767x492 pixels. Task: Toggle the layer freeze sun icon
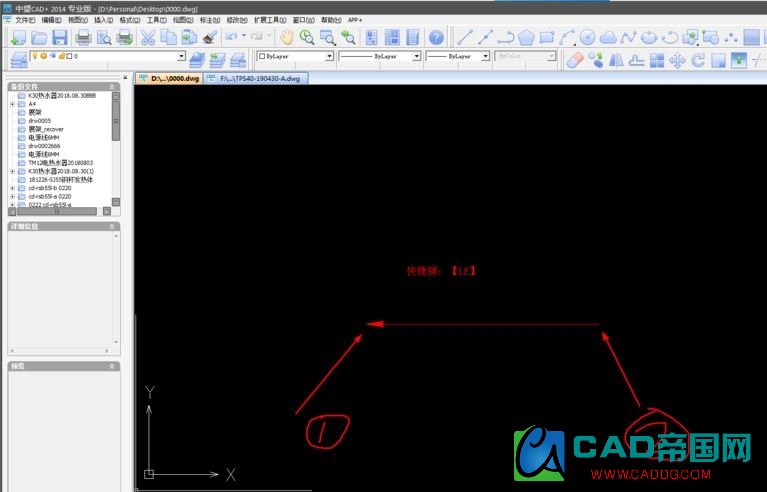tap(44, 56)
